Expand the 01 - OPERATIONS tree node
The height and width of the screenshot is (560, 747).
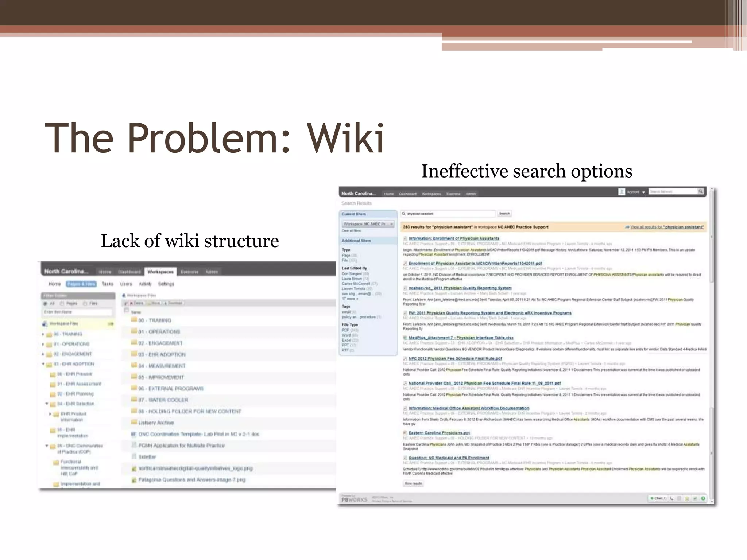point(43,344)
